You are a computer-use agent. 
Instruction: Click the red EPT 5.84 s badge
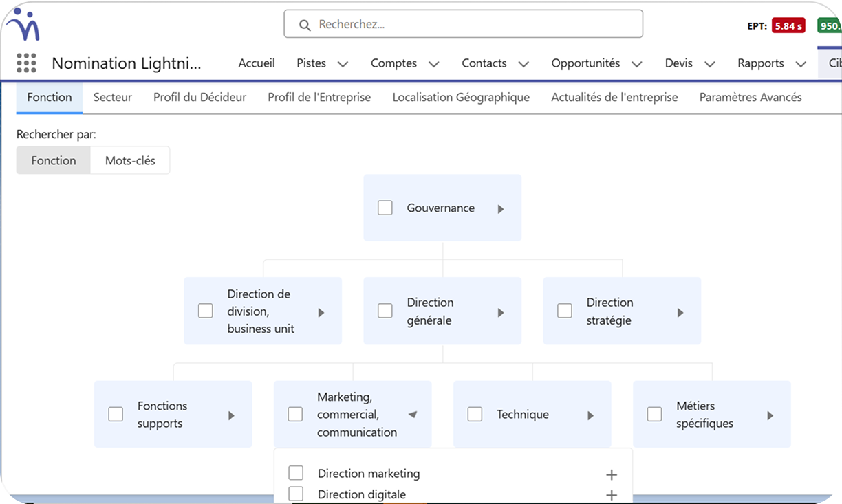coord(788,26)
